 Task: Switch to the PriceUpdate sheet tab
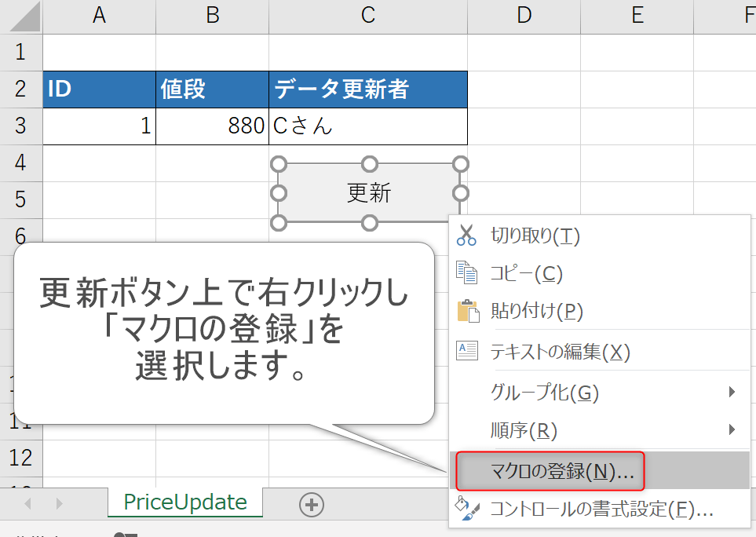click(x=185, y=502)
